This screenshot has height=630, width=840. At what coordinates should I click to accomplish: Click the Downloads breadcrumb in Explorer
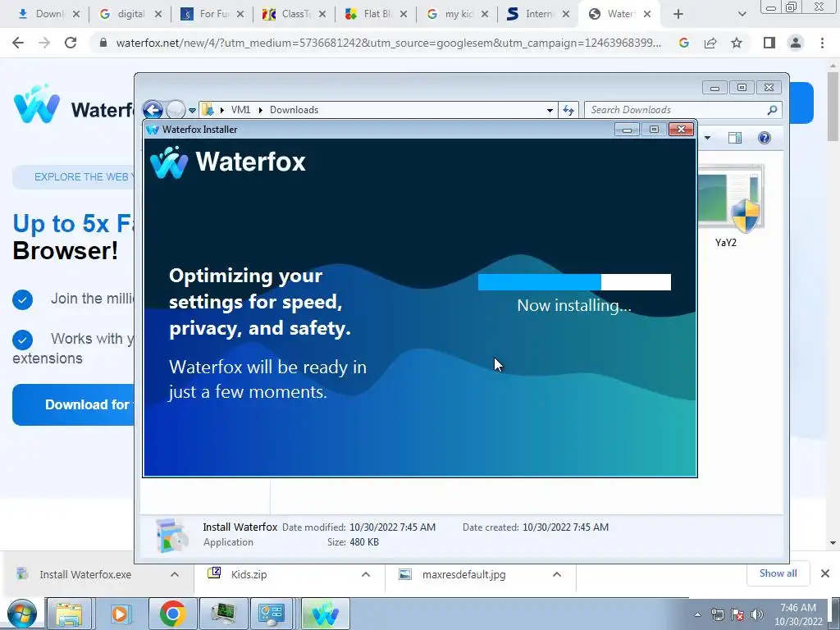[294, 110]
